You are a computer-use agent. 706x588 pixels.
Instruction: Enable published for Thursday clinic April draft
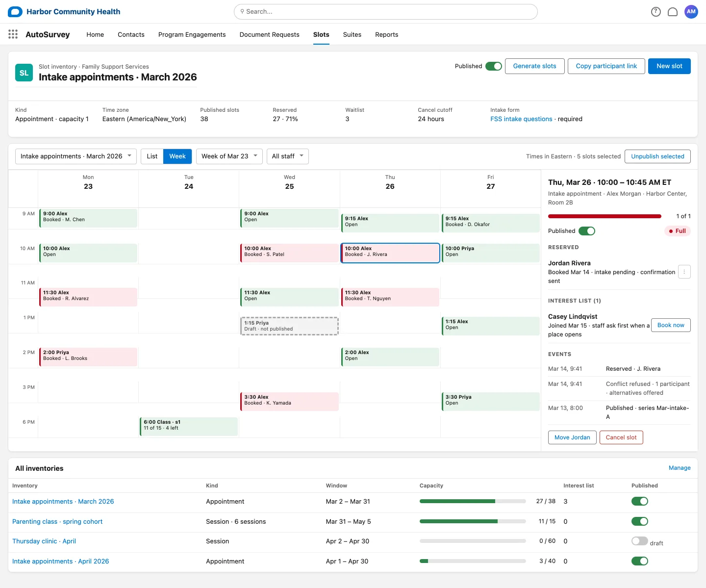tap(640, 541)
